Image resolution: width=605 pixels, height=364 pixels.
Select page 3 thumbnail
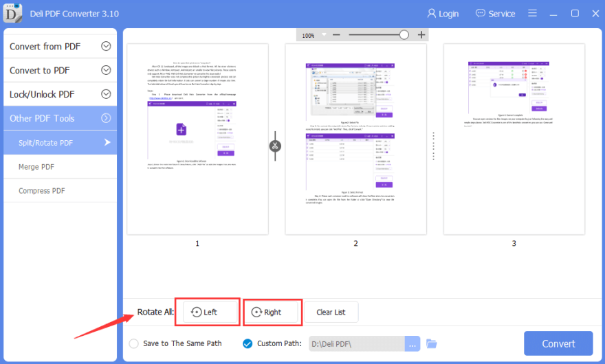point(514,139)
